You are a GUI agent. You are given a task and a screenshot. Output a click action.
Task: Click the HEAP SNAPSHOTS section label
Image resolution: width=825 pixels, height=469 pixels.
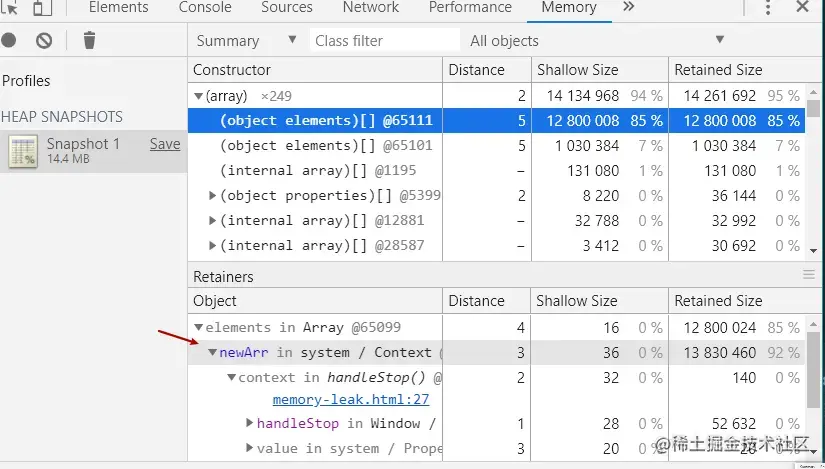tap(62, 117)
